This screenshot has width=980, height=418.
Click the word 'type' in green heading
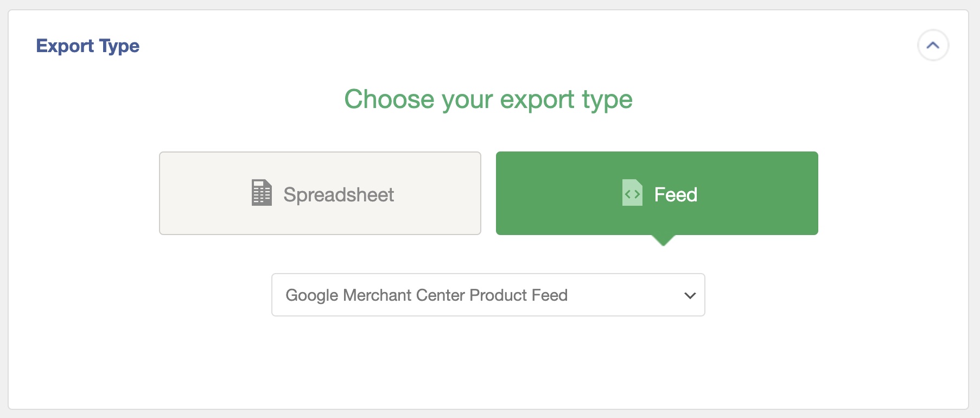[607, 100]
